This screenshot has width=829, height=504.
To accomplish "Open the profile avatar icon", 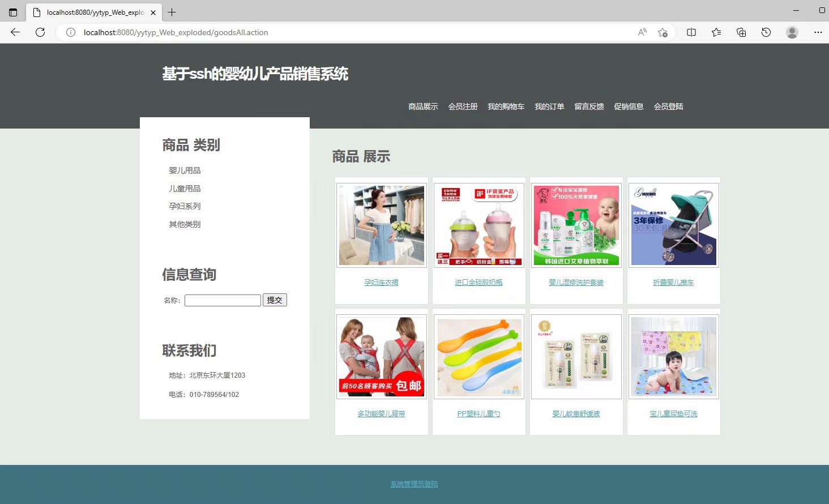I will (792, 32).
